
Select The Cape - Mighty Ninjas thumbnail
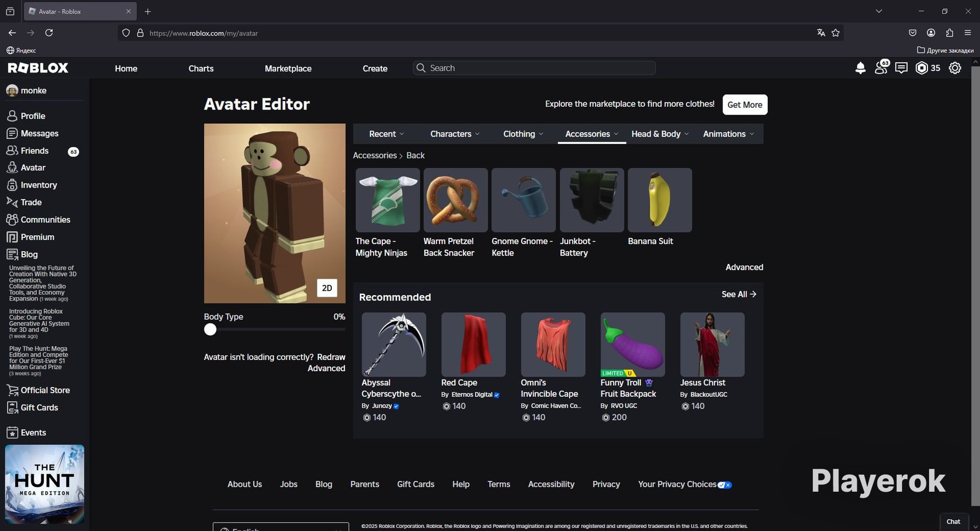coord(388,200)
